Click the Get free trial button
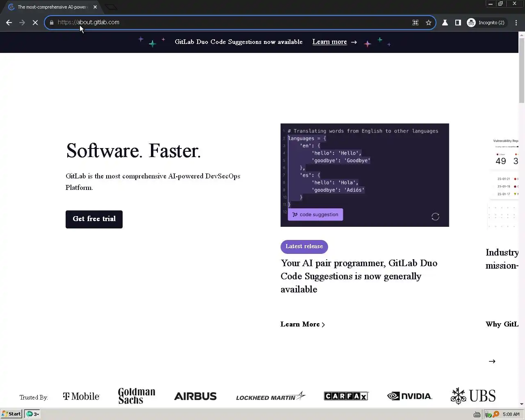Viewport: 525px width, 420px height. tap(94, 219)
